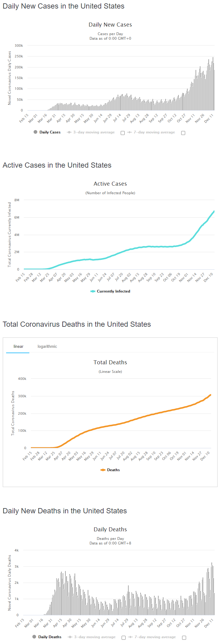Toggle the Daily Deaths legend label
220x644 pixels.
point(50,637)
